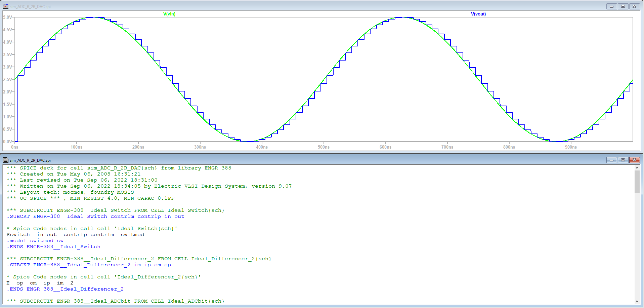Click the 500ns time axis label

tap(324, 147)
